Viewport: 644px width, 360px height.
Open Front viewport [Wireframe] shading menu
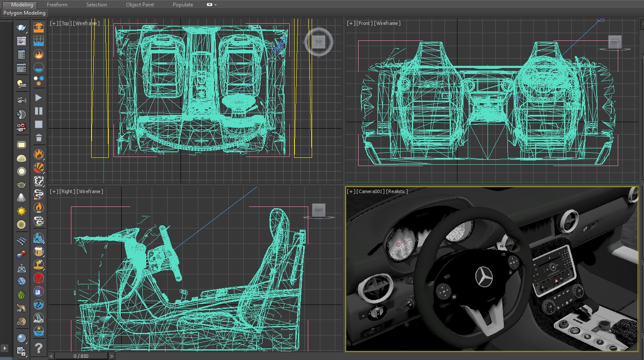click(x=387, y=23)
